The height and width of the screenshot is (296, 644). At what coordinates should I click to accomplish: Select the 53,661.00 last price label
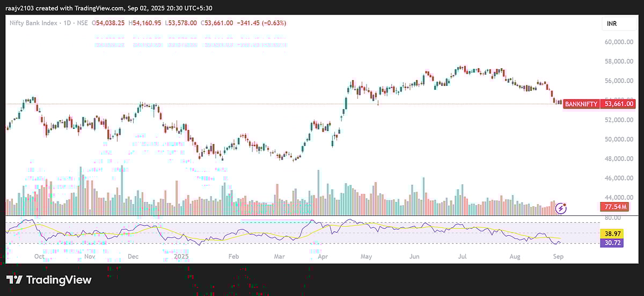[618, 104]
